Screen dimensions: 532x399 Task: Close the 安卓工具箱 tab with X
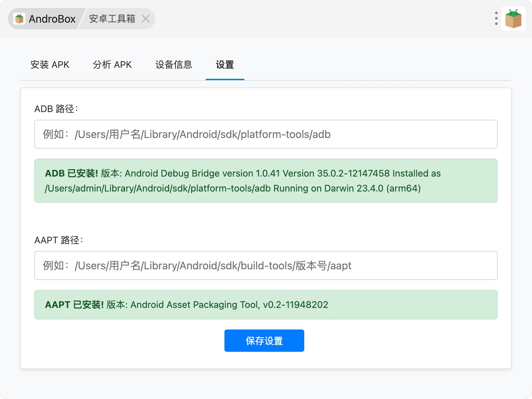click(x=146, y=19)
